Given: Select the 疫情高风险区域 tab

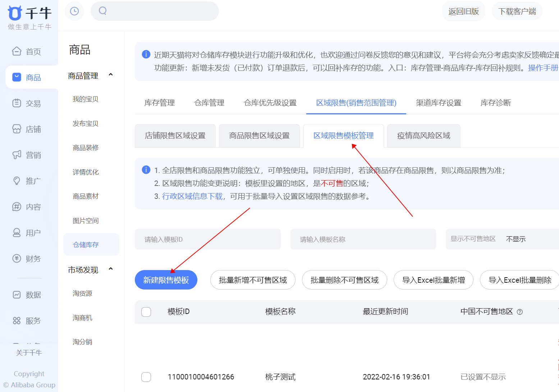Looking at the screenshot, I should pos(423,136).
